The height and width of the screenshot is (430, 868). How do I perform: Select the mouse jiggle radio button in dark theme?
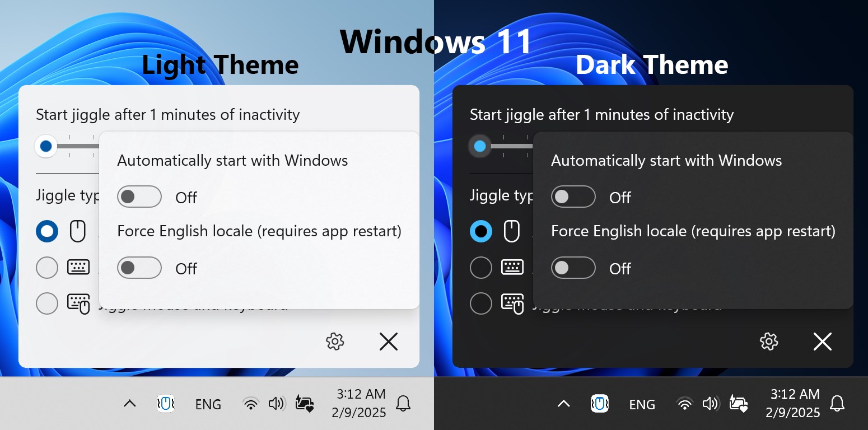pos(481,231)
